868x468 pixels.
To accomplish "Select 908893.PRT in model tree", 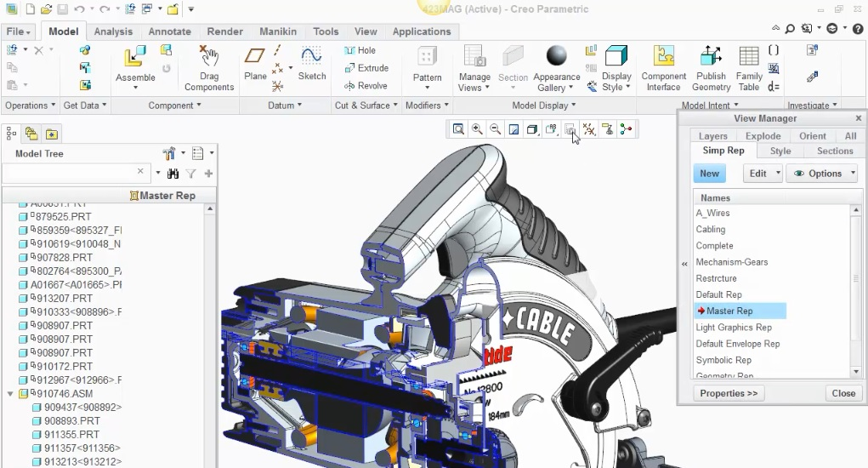I will (72, 421).
